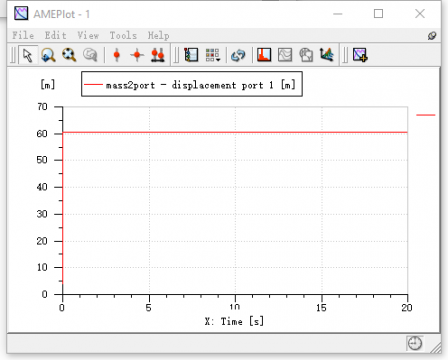Click the mass2port displacement legend entry
448x360 pixels.
(x=192, y=85)
